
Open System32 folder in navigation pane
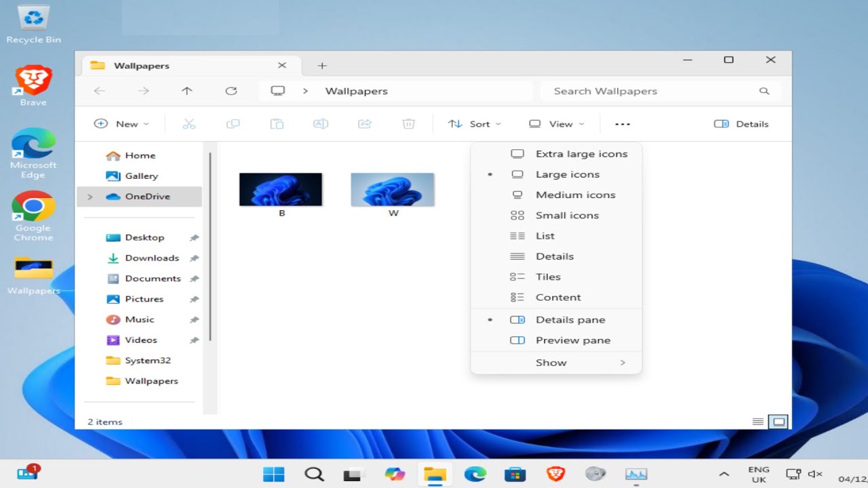(140, 361)
